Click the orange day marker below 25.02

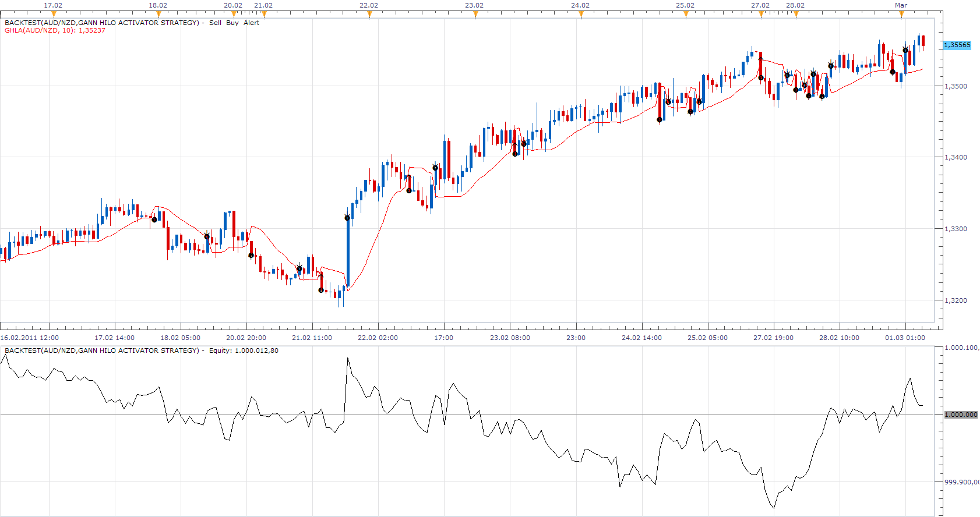tap(686, 14)
